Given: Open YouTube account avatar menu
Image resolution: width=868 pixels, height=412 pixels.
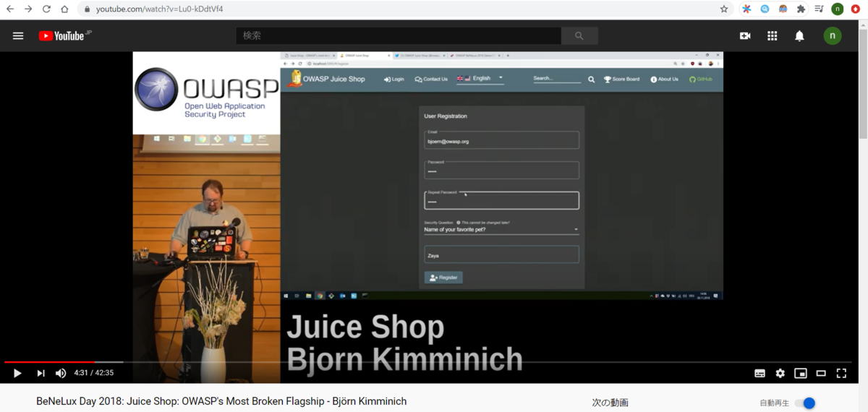Looking at the screenshot, I should point(833,35).
